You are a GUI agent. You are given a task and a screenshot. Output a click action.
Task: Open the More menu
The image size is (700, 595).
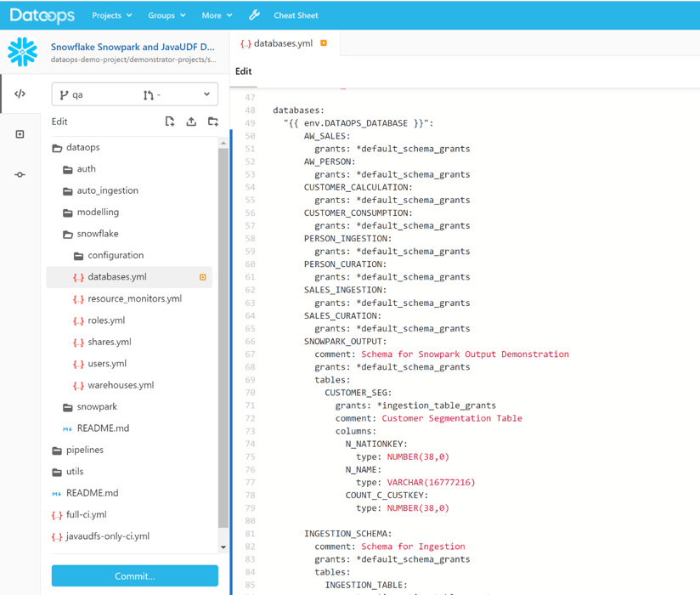(x=217, y=15)
